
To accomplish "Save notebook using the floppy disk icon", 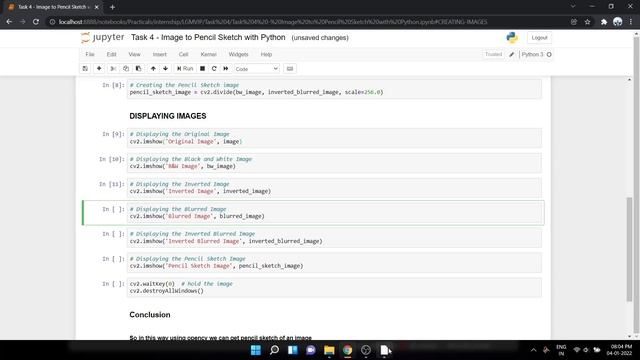I will [x=85, y=69].
